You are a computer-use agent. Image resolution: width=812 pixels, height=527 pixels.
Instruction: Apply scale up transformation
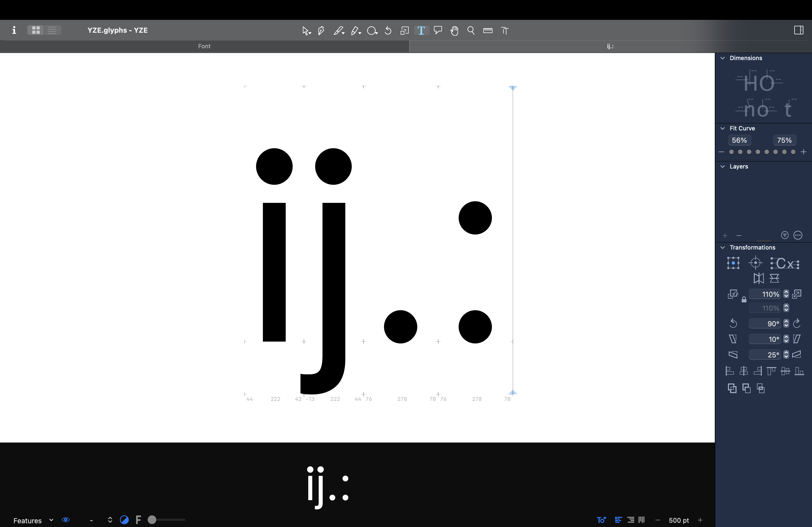797,294
